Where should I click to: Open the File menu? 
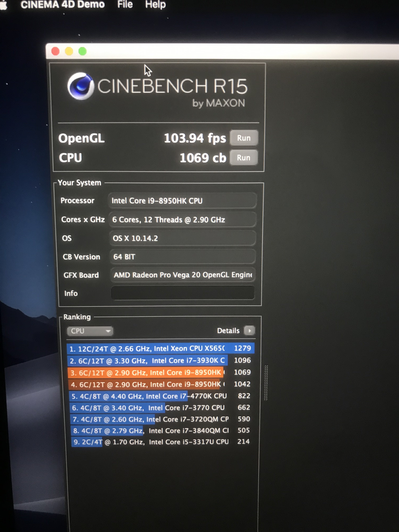125,4
